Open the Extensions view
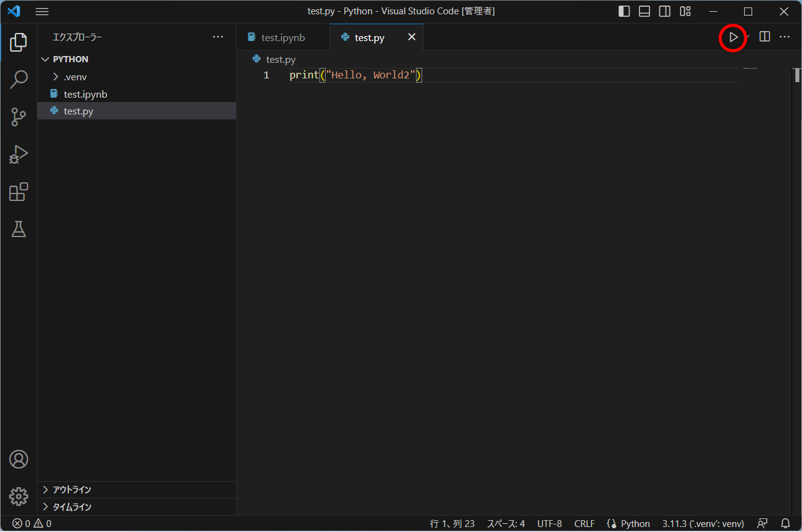The image size is (802, 532). (x=19, y=192)
